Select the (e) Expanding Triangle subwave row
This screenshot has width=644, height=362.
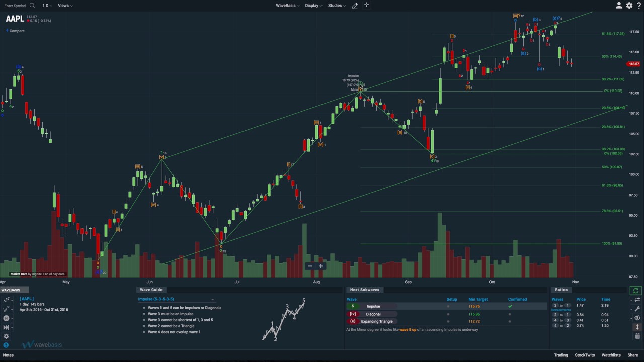446,321
